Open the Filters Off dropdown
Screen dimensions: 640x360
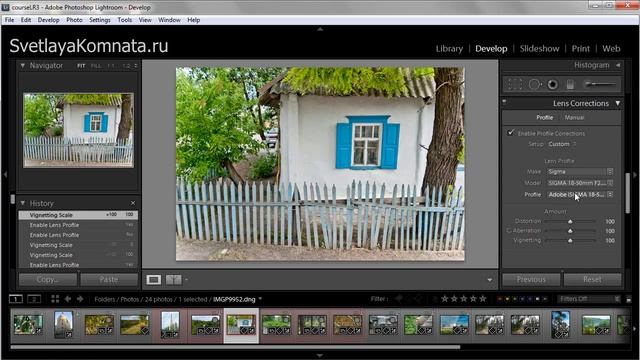pos(589,299)
